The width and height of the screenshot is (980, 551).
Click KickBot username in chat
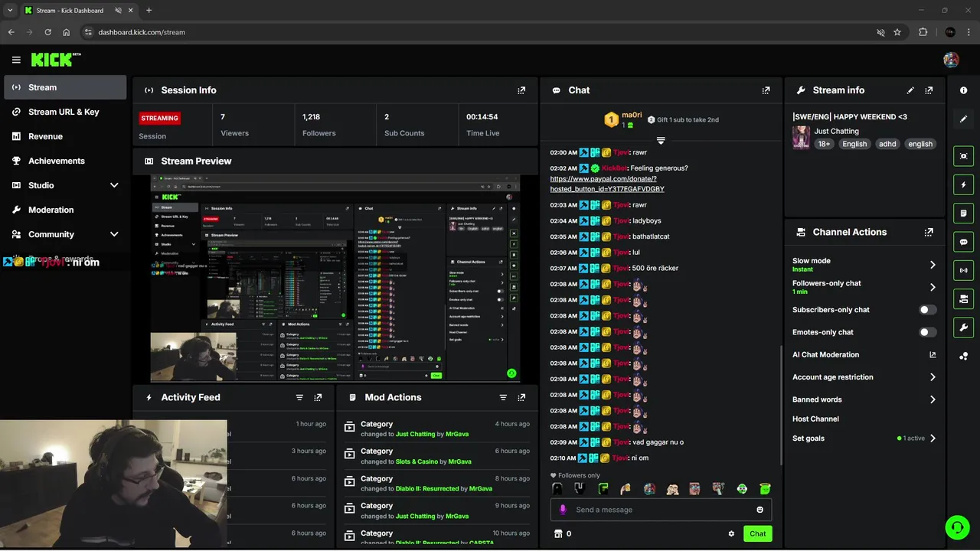(614, 168)
